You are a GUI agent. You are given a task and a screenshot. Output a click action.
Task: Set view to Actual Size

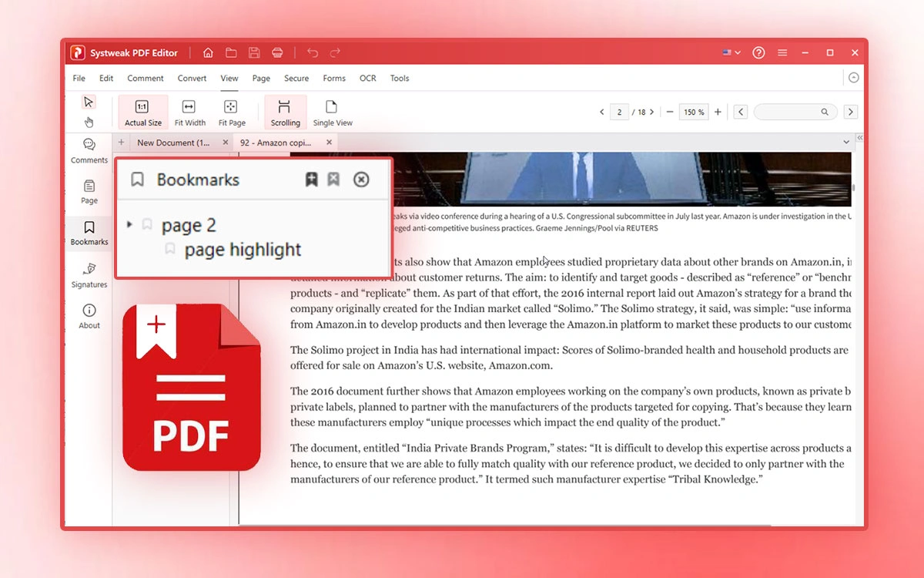click(x=143, y=113)
